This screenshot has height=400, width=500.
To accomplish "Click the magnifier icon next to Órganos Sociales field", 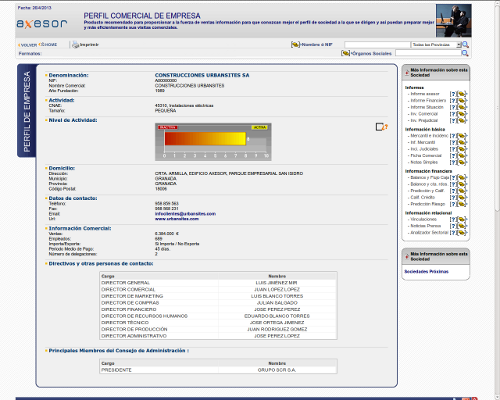I will [465, 53].
